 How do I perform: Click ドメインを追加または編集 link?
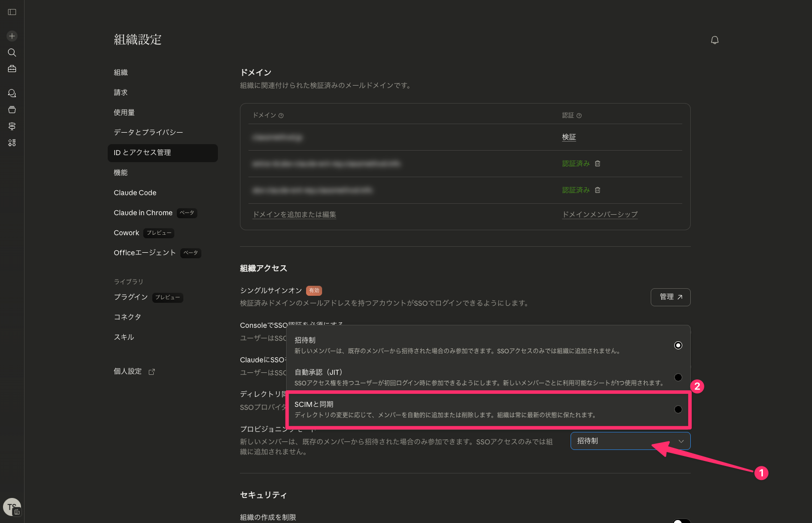coord(294,215)
